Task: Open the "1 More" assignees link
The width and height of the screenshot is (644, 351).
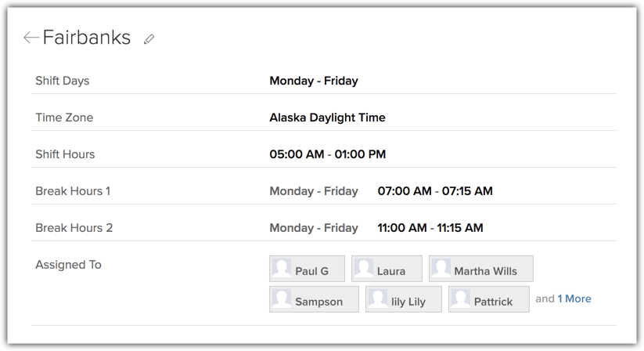Action: coord(574,299)
